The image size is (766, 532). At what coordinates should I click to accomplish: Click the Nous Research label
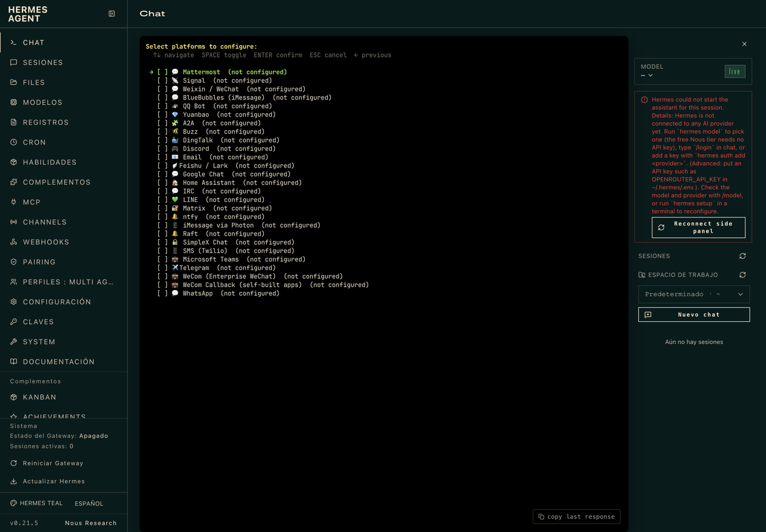pos(91,523)
